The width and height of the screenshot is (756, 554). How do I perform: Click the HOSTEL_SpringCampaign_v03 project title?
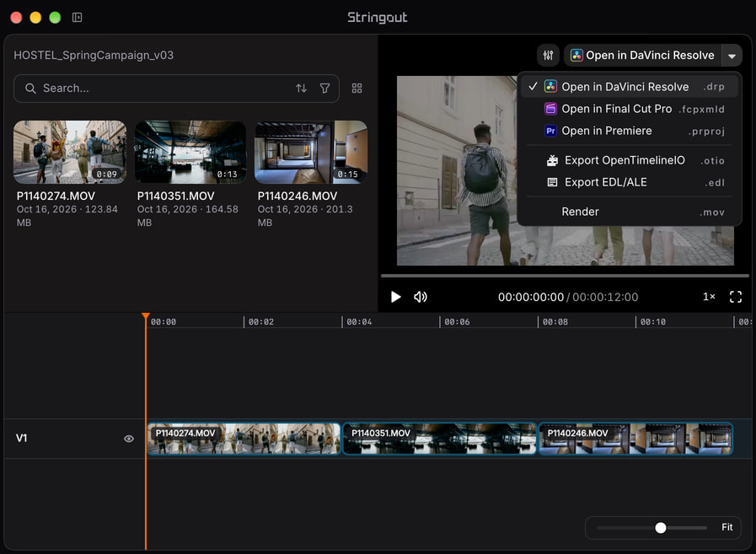pos(94,55)
